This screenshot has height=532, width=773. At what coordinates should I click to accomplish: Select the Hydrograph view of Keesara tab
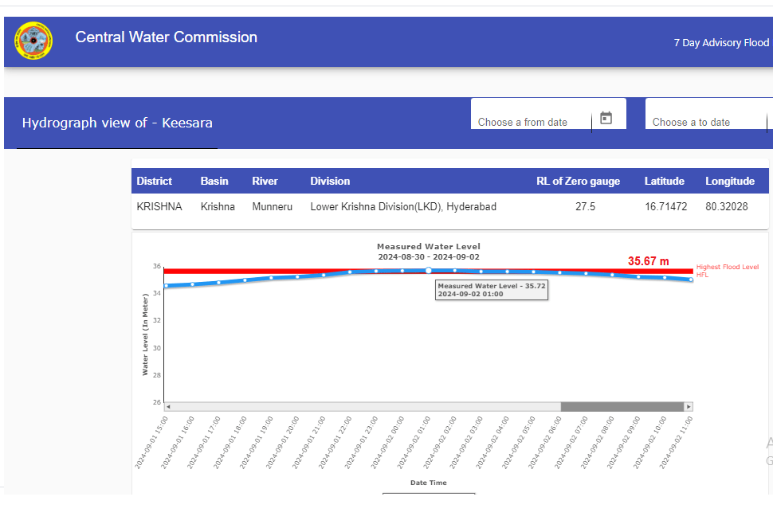(x=117, y=123)
